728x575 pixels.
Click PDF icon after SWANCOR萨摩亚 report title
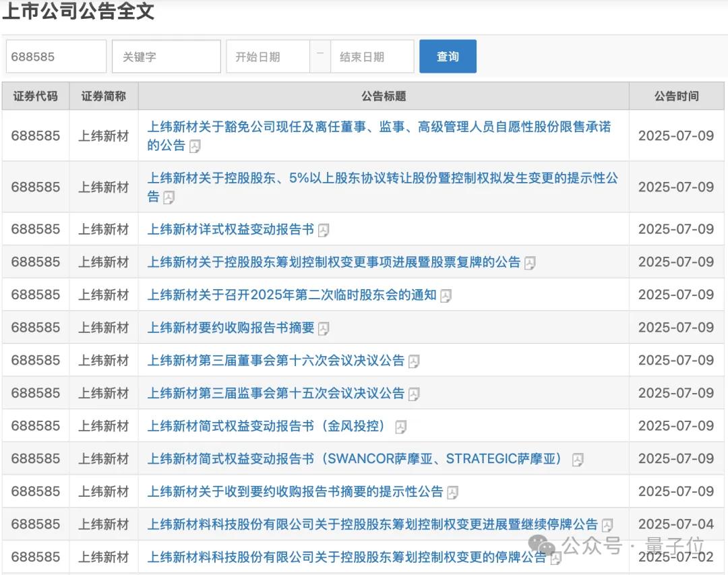pos(578,460)
